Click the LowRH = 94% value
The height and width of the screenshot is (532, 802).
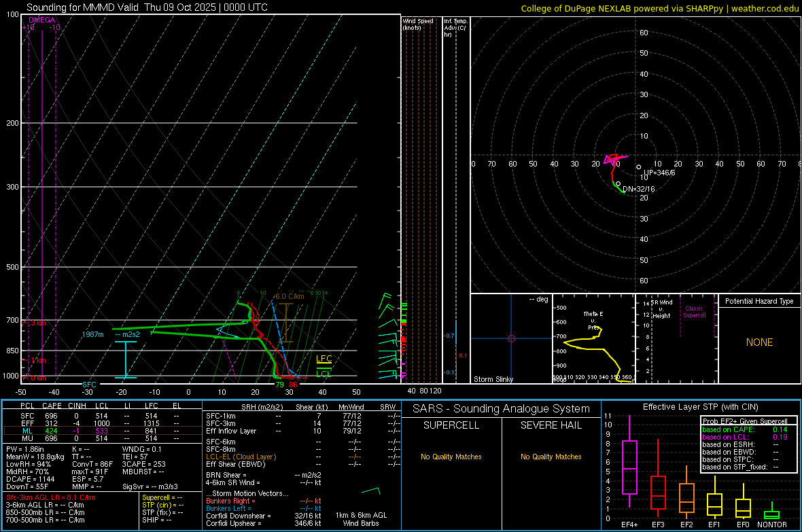coord(29,464)
